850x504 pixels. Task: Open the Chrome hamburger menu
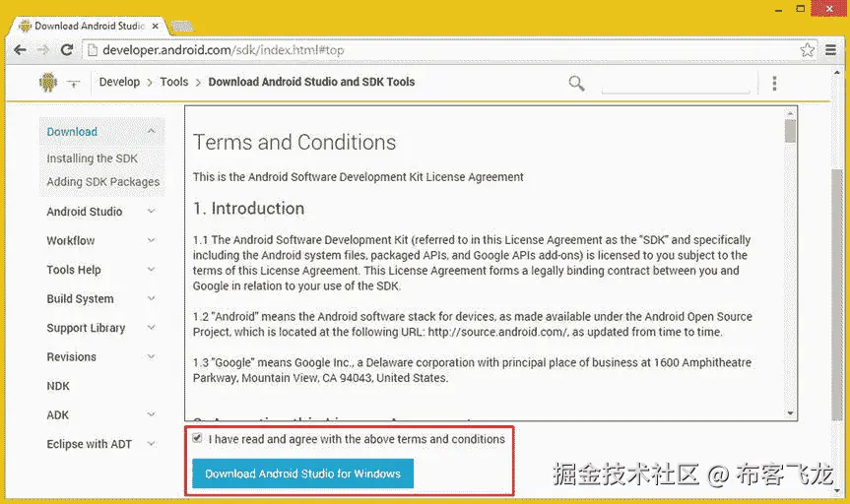tap(830, 50)
